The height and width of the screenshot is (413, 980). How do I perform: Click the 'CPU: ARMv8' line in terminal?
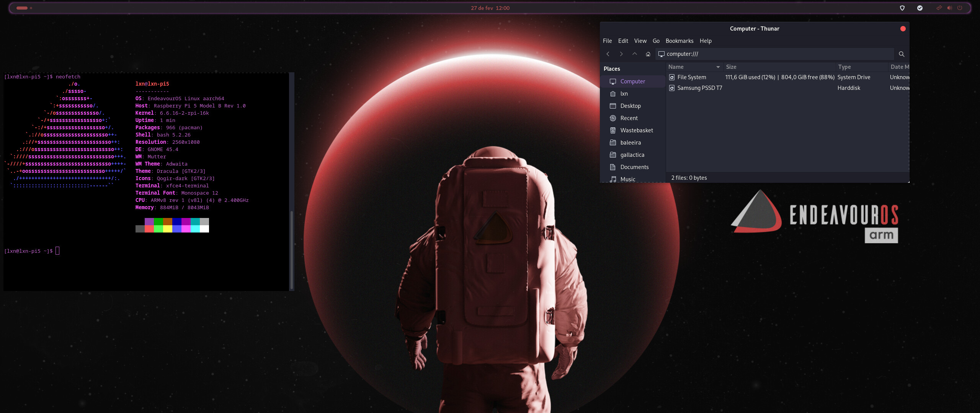coord(192,200)
